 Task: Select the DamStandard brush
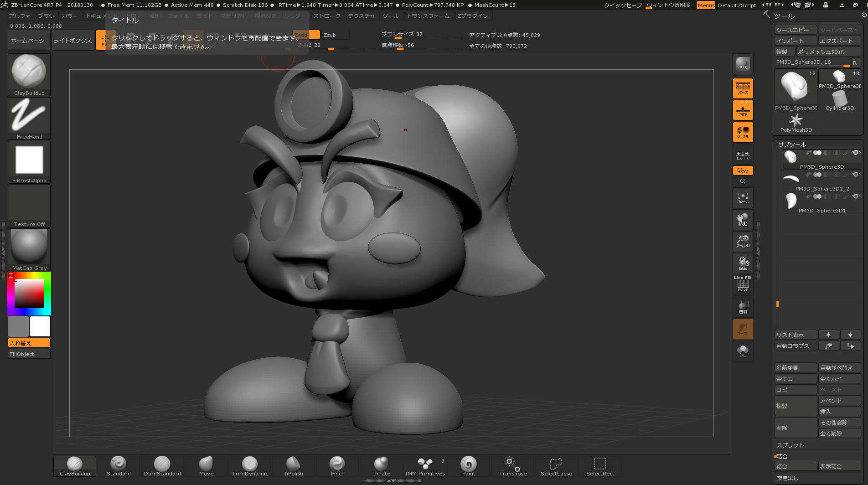(162, 466)
